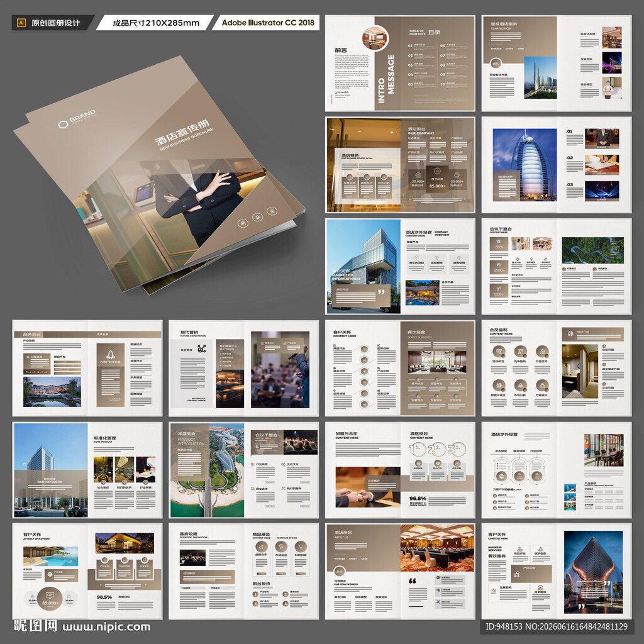644x644 pixels.
Task: Click the 98.5% statistic
Action: [104, 597]
